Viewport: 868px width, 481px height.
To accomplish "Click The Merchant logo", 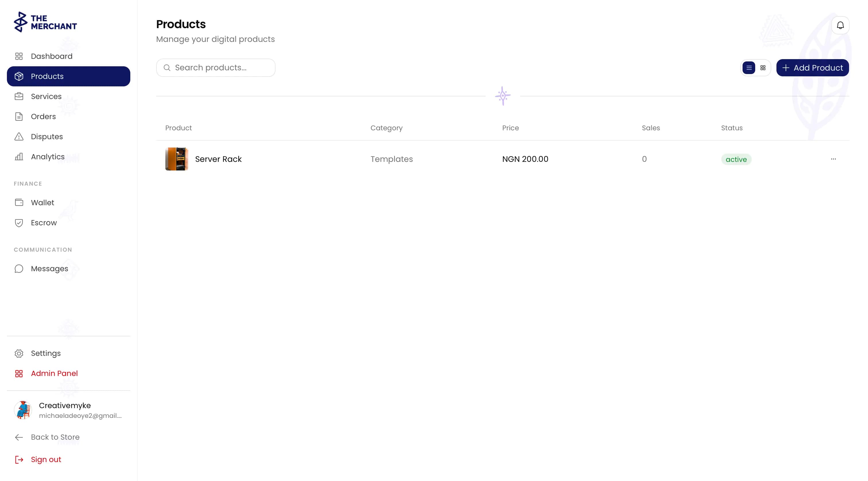I will click(45, 22).
